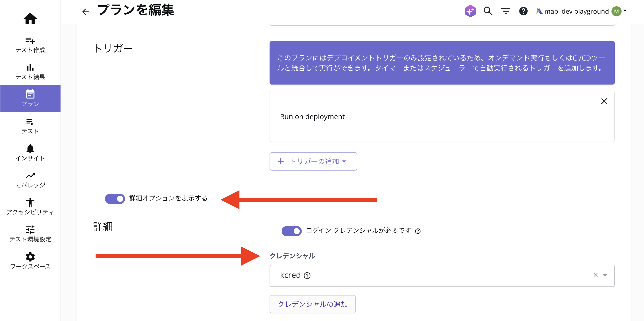Click the filter lines icon in header
This screenshot has height=321, width=644.
[506, 11]
